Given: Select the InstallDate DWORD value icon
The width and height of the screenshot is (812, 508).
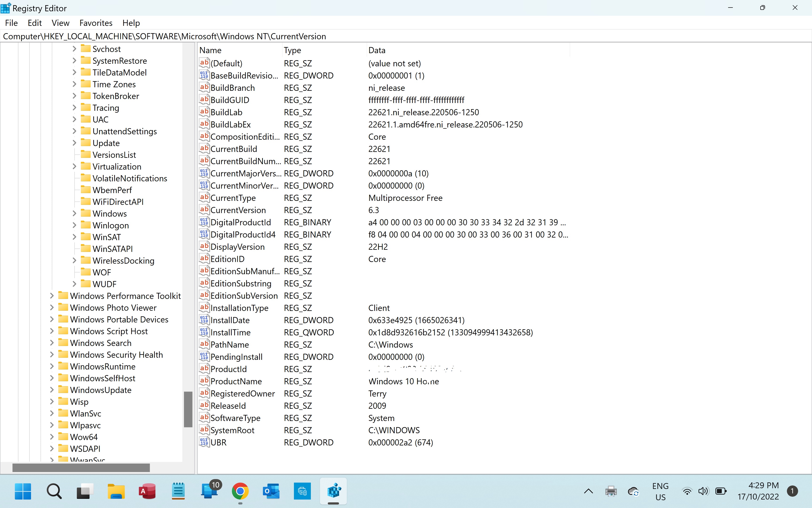Looking at the screenshot, I should click(204, 320).
